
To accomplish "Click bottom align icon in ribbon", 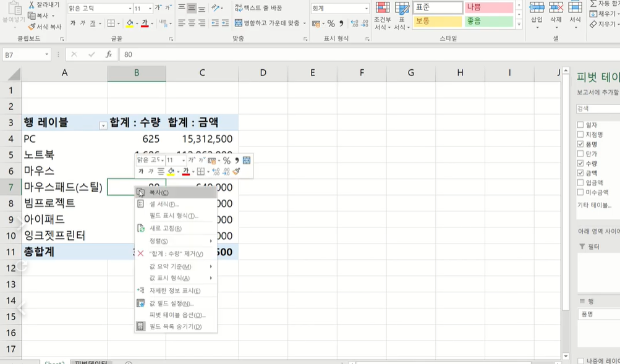I will click(x=202, y=8).
